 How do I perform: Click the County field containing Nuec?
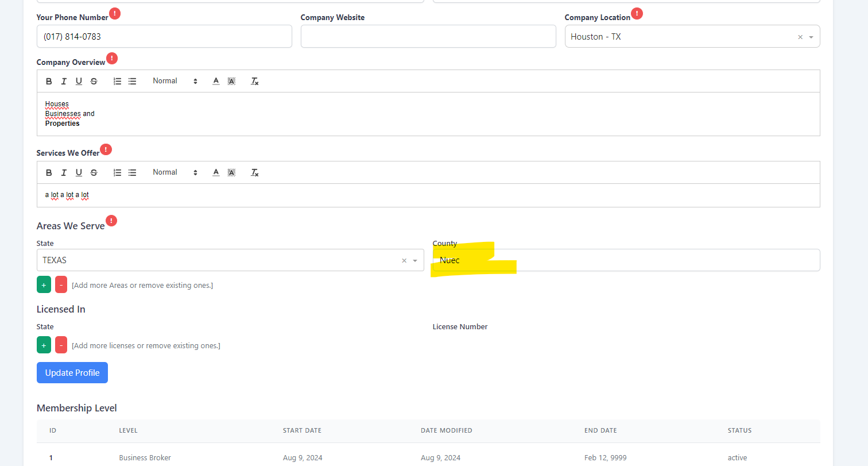pyautogui.click(x=626, y=260)
